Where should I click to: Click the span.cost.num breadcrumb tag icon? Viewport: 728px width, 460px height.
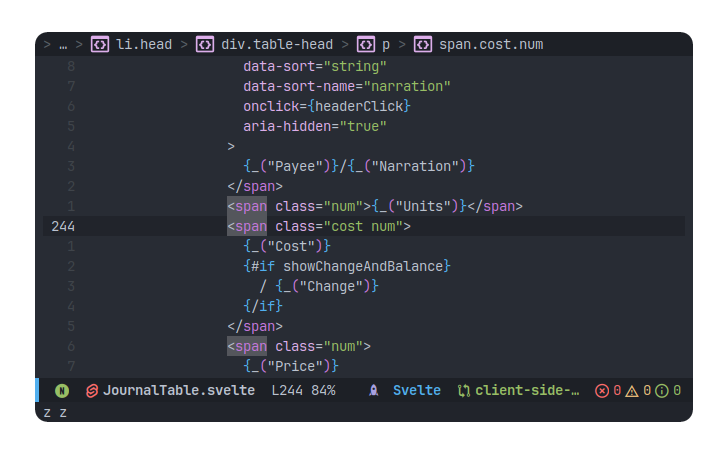coord(423,44)
